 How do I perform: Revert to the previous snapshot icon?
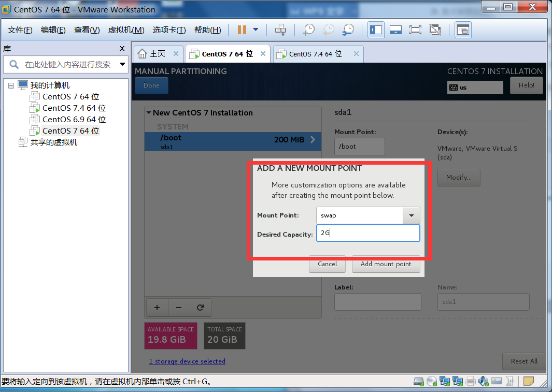[x=329, y=30]
